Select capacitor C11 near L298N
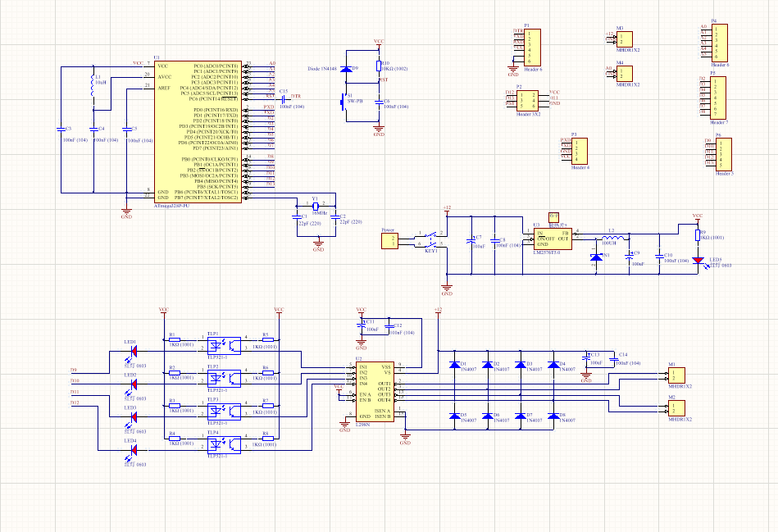This screenshot has height=532, width=778. point(362,325)
